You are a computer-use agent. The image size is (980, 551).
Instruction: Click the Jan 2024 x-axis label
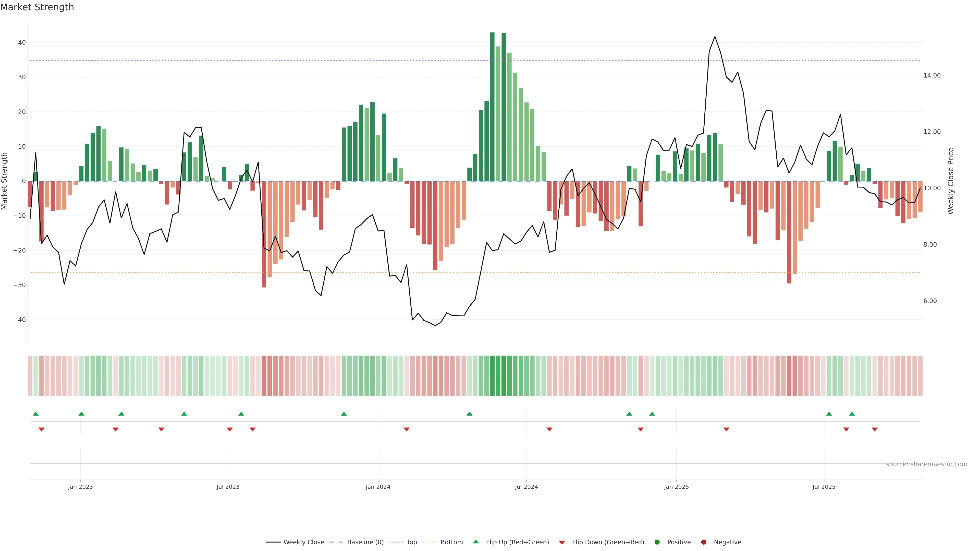click(x=378, y=487)
